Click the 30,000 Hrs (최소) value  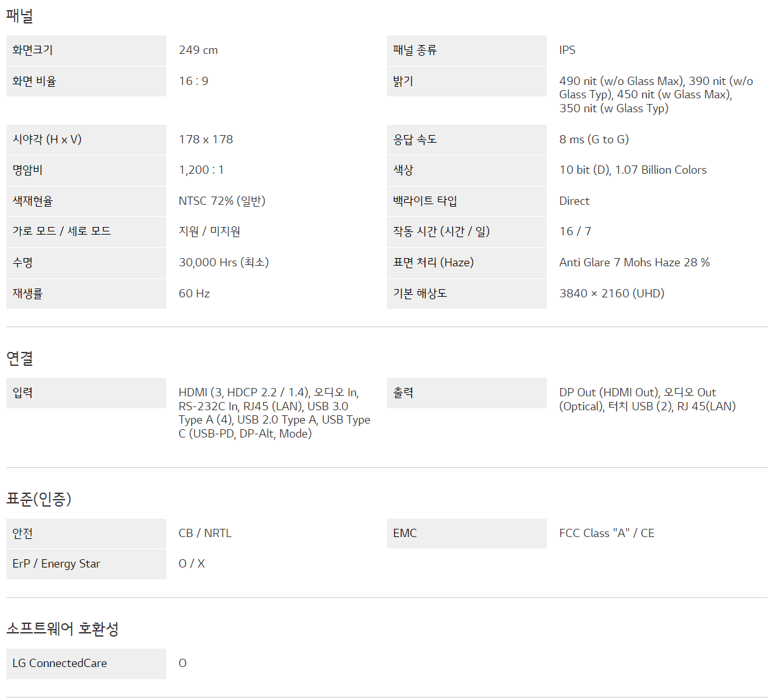coord(224,262)
